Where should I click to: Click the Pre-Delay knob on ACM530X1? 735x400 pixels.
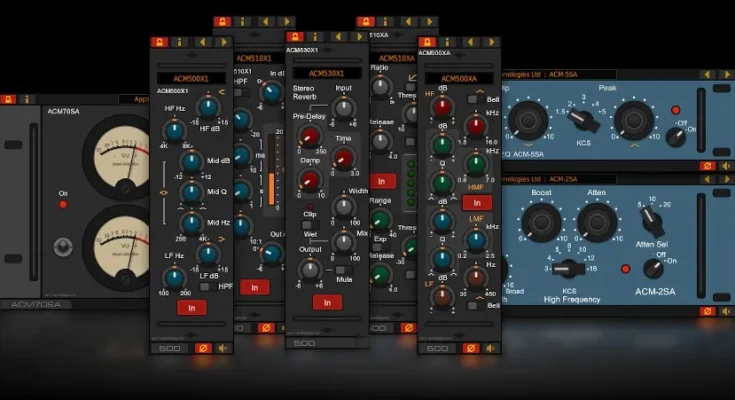pos(309,138)
